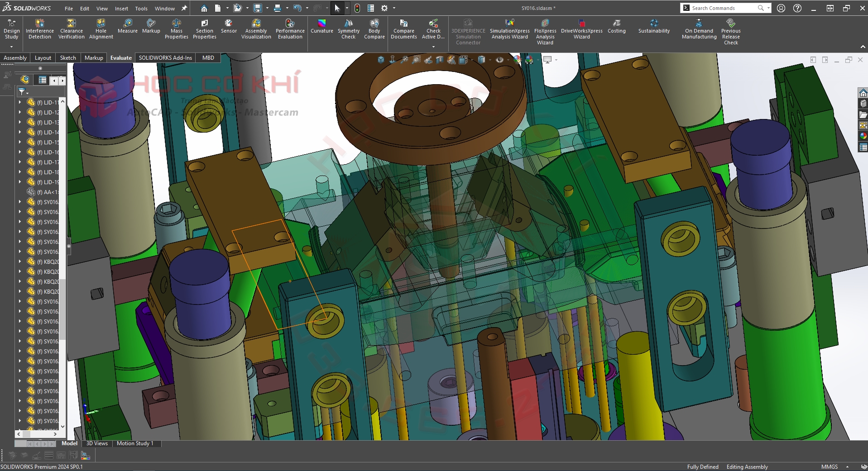Switch to the FeatureManager design tree tab
868x471 pixels.
25,80
